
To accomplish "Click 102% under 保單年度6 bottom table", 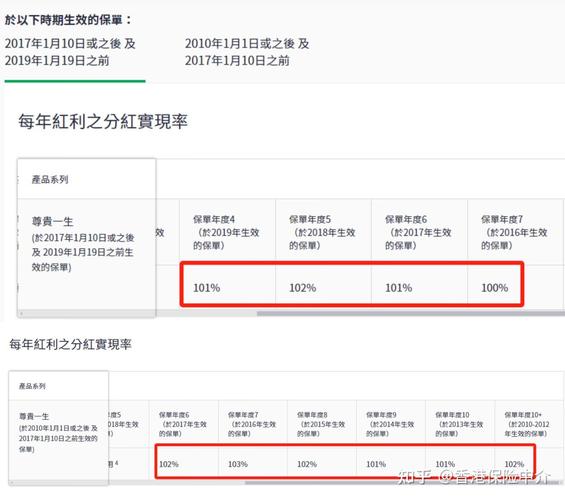I will (169, 464).
